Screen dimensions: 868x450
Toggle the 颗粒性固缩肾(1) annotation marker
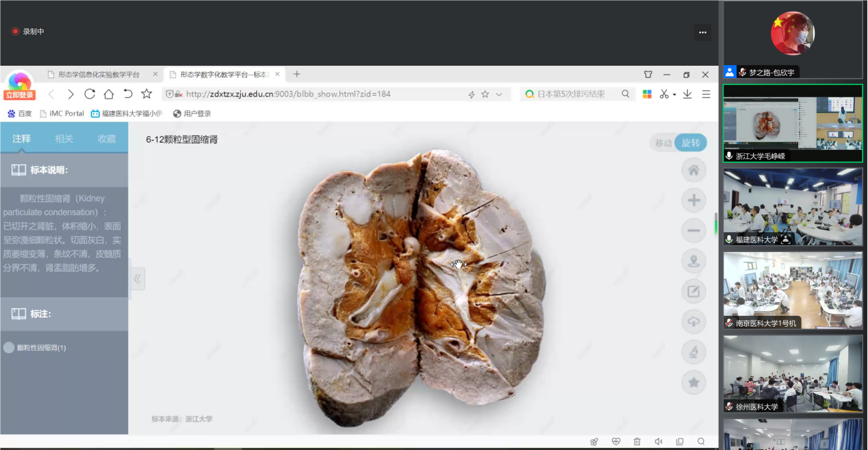[9, 348]
